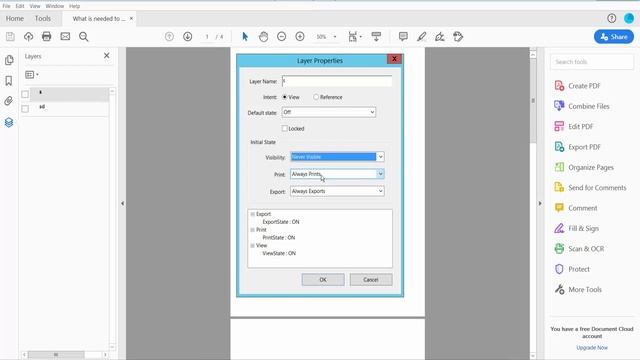Viewport: 640px width, 360px height.
Task: Click the Help question mark icon
Action: pyautogui.click(x=611, y=18)
